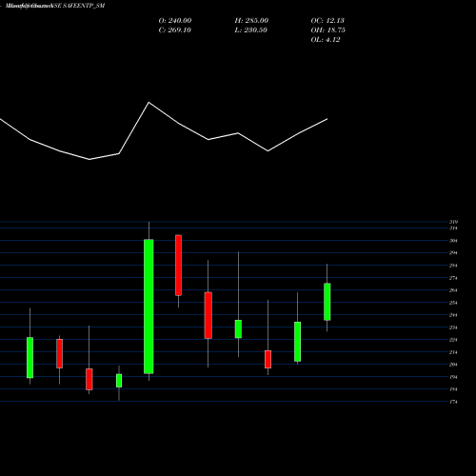Click the leftmost green candlestick
Image resolution: width=476 pixels, height=476 pixels.
pyautogui.click(x=30, y=358)
